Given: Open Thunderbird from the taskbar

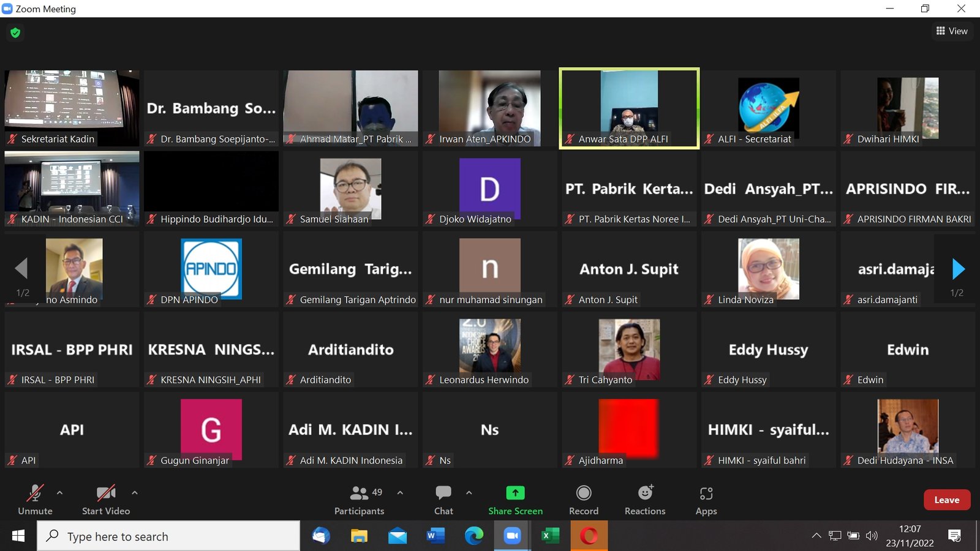Looking at the screenshot, I should point(321,536).
